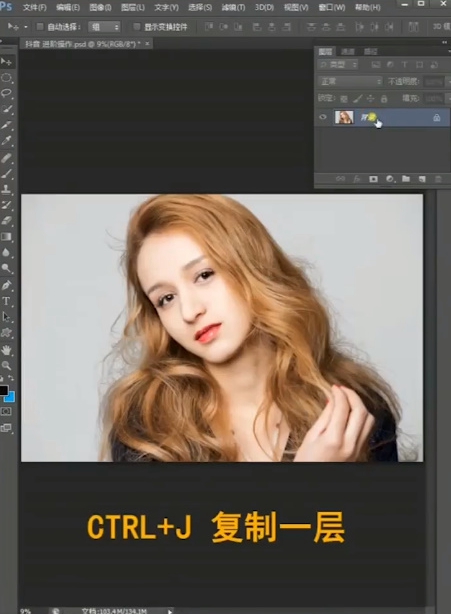Open the status bar info arrow menu
Screen dimensions: 451x614
(x=170, y=611)
